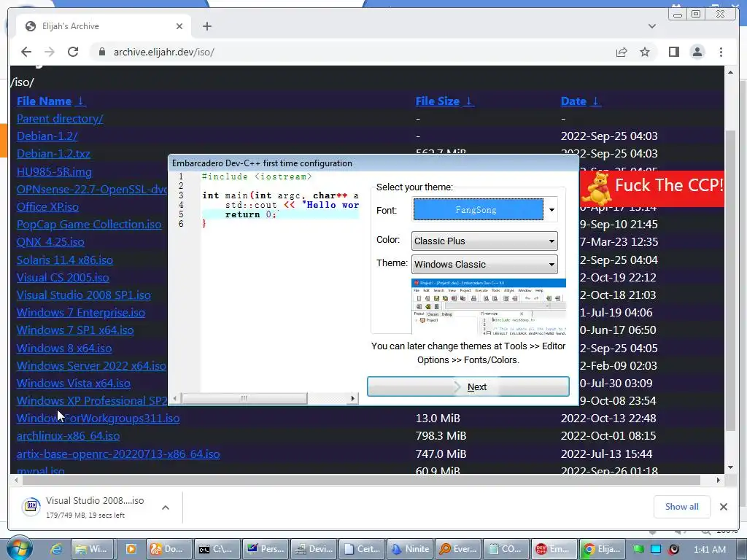Open the Windows Start menu
This screenshot has height=560, width=747.
pyautogui.click(x=20, y=548)
